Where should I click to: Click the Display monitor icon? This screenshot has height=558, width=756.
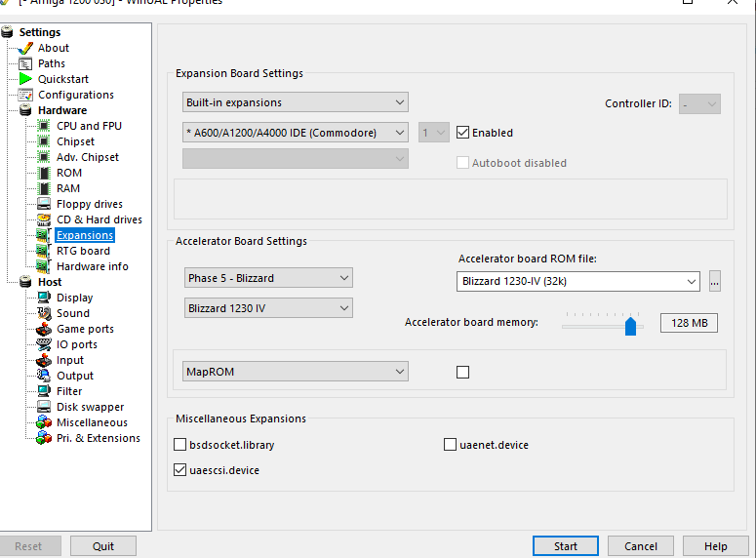pos(43,298)
